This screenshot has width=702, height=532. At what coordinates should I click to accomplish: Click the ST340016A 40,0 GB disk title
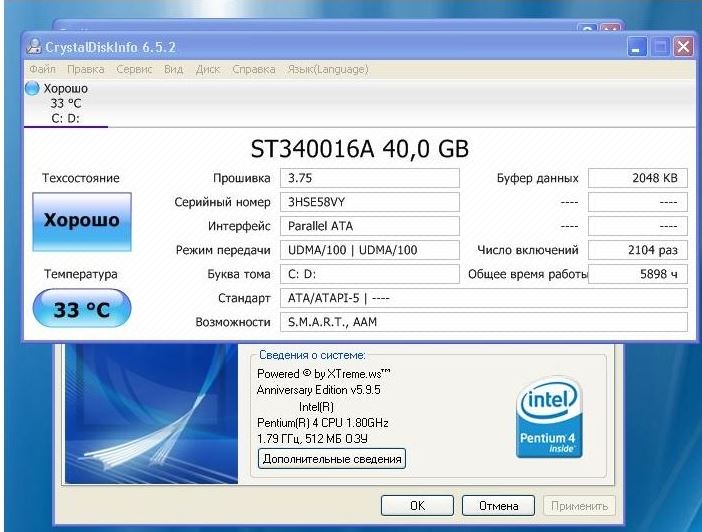tap(360, 149)
